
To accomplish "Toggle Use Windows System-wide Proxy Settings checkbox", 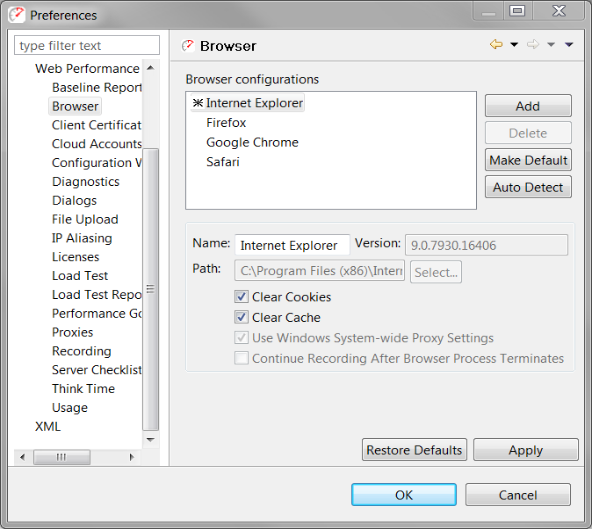I will pos(241,338).
